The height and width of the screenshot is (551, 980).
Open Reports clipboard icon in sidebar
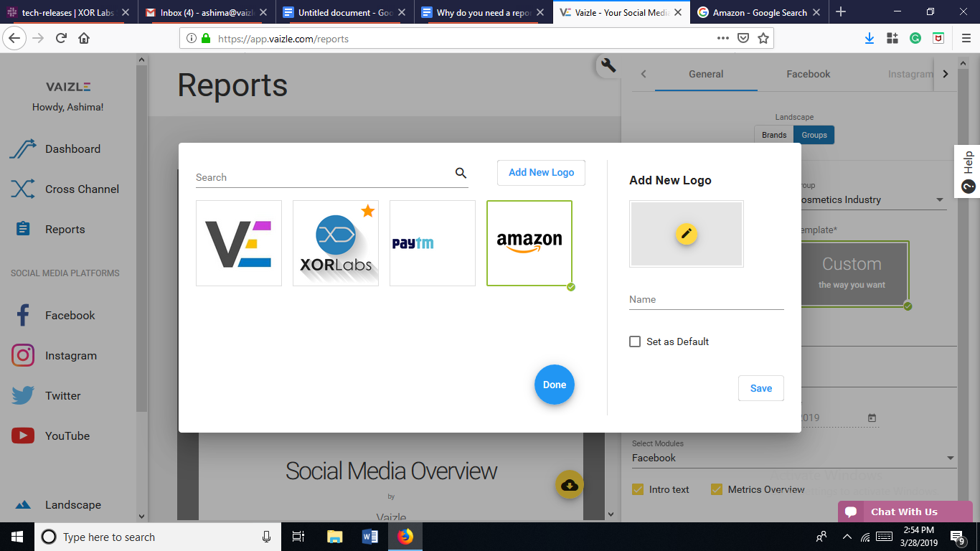coord(23,230)
